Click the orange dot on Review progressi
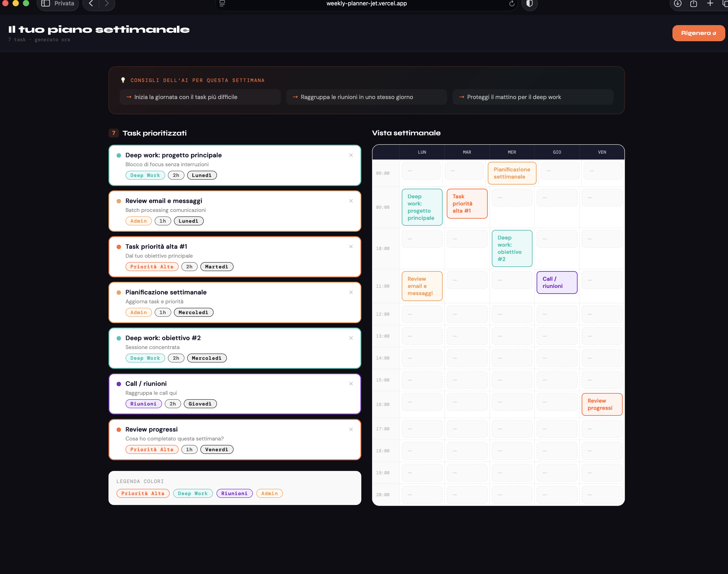728x574 pixels. [x=119, y=430]
